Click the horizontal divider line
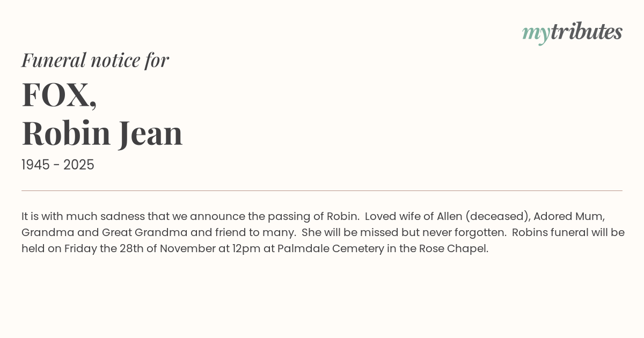Screen dimensions: 644x338 pos(322,190)
